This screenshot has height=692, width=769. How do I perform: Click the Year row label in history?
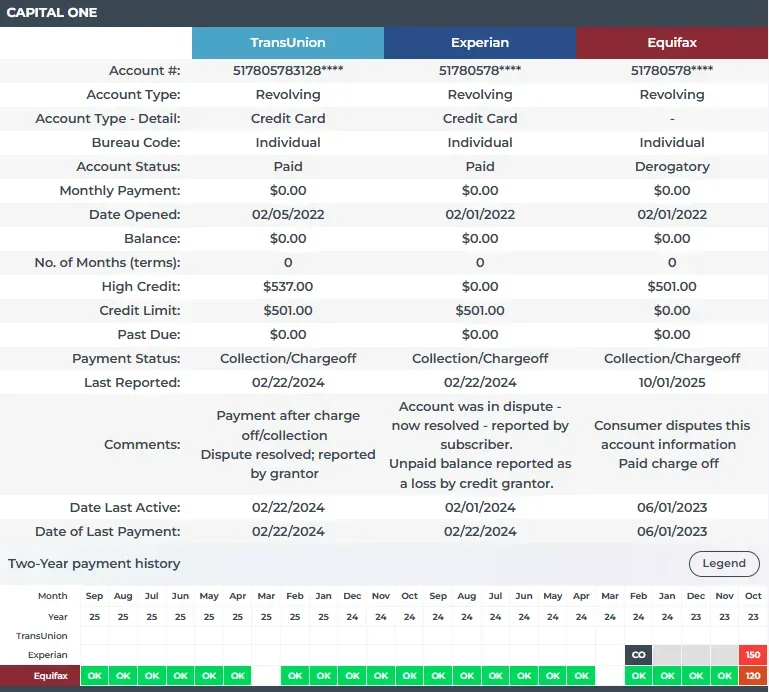57,616
